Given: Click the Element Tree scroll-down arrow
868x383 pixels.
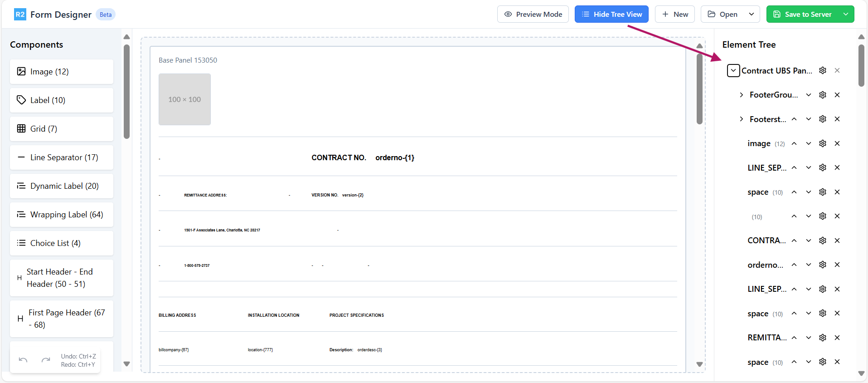Looking at the screenshot, I should [x=861, y=373].
